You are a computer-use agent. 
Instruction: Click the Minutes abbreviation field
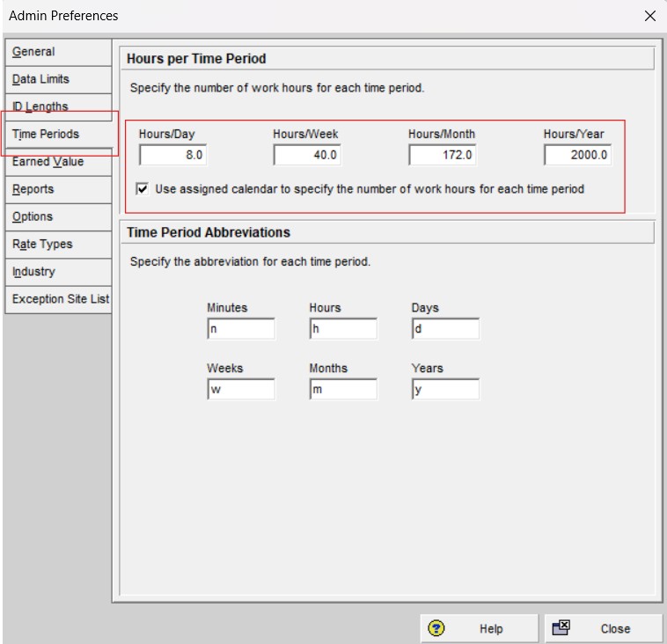click(x=241, y=329)
